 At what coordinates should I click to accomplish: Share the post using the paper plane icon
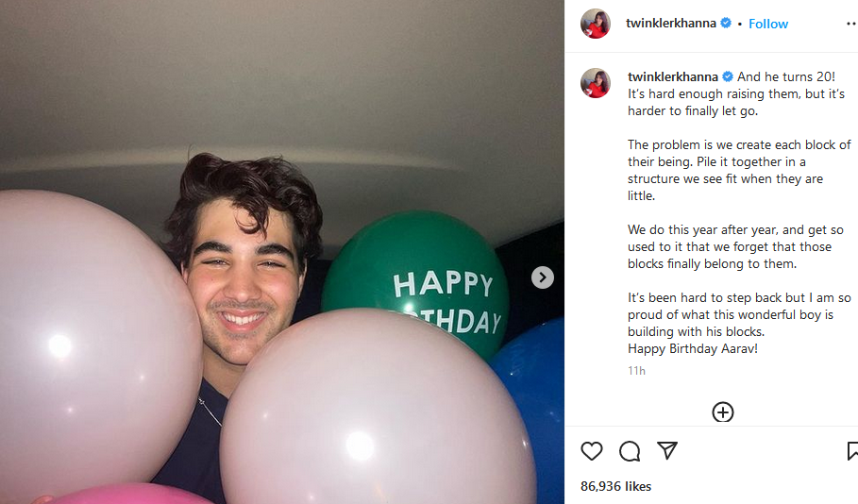(x=667, y=450)
